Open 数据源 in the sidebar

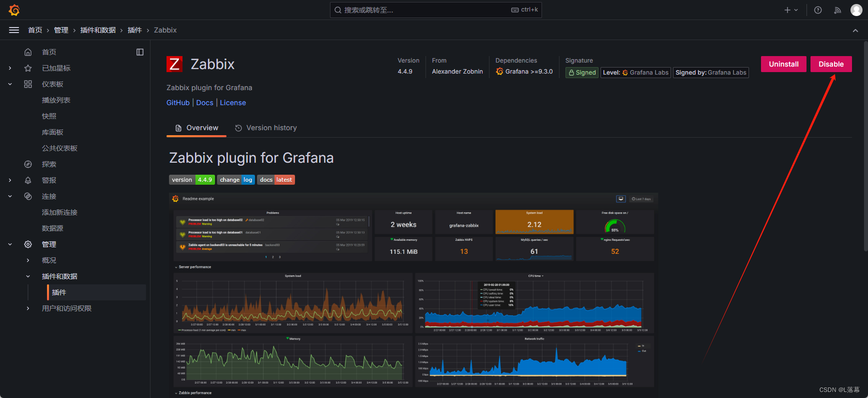click(52, 228)
